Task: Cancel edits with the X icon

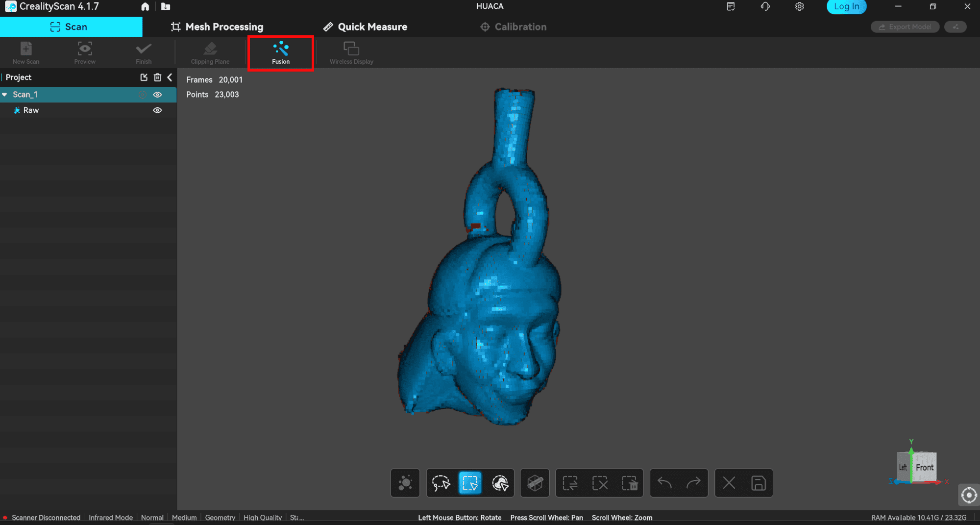Action: click(x=729, y=483)
